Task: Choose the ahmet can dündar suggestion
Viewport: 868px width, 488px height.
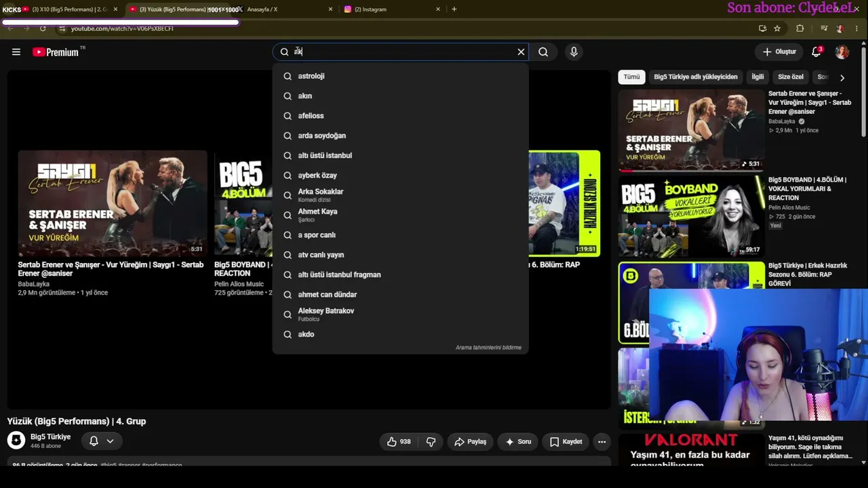Action: 400,295
